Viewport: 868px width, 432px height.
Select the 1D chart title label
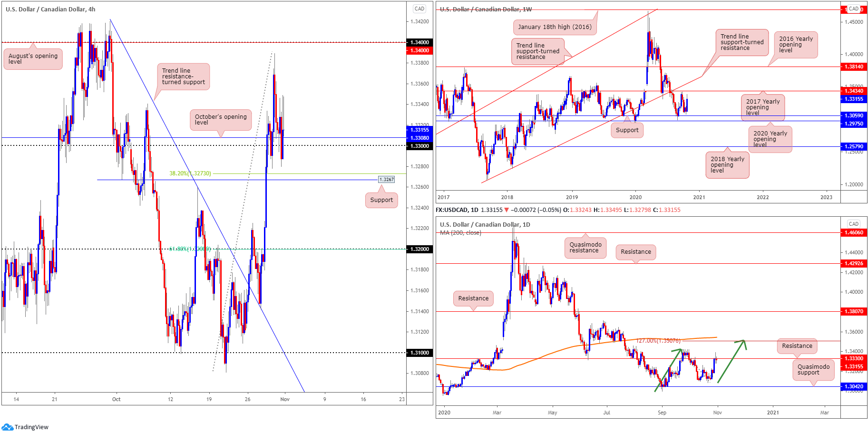pyautogui.click(x=485, y=224)
